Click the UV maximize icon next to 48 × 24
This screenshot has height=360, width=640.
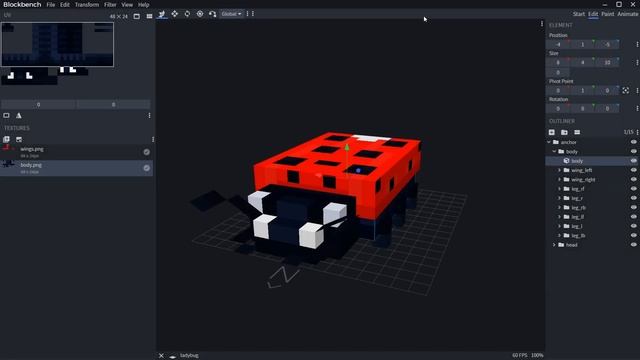(137, 16)
